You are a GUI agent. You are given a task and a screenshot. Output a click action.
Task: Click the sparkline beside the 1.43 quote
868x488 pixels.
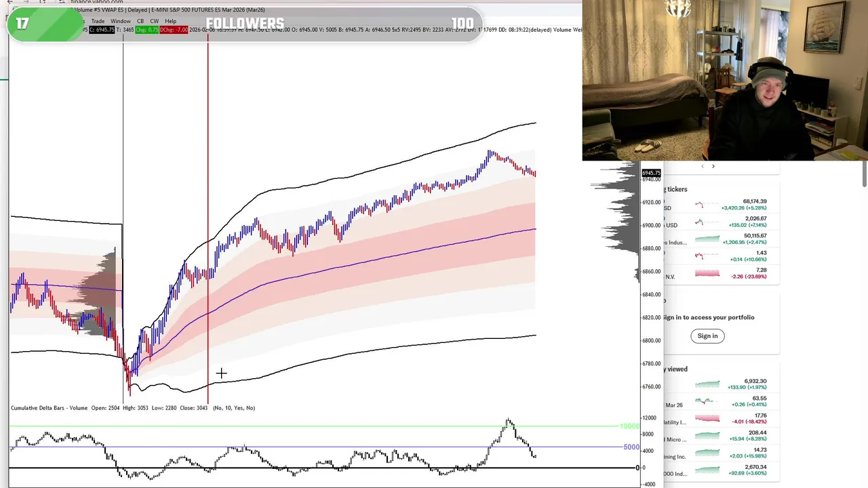pos(707,256)
